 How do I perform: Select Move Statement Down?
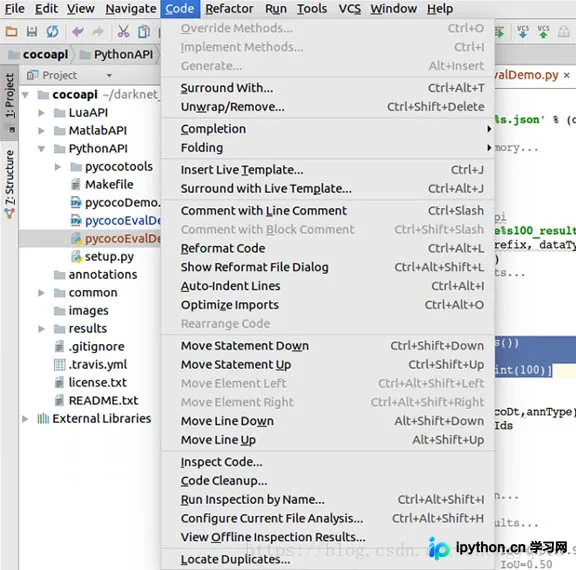(327, 346)
